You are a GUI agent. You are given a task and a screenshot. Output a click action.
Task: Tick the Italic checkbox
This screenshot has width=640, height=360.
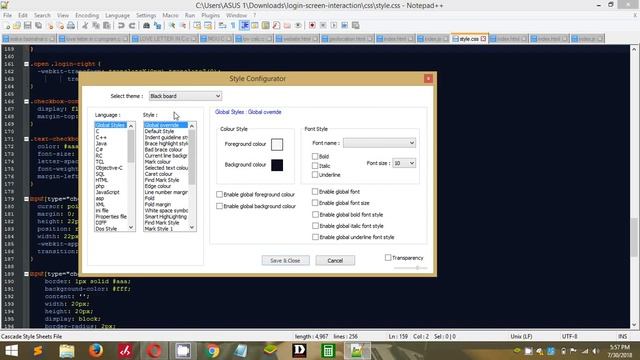pyautogui.click(x=315, y=166)
